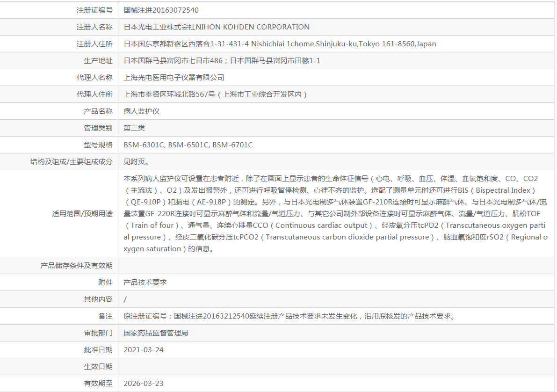
Task: Click the slash value in 其他内容 row
Action: pos(125,299)
